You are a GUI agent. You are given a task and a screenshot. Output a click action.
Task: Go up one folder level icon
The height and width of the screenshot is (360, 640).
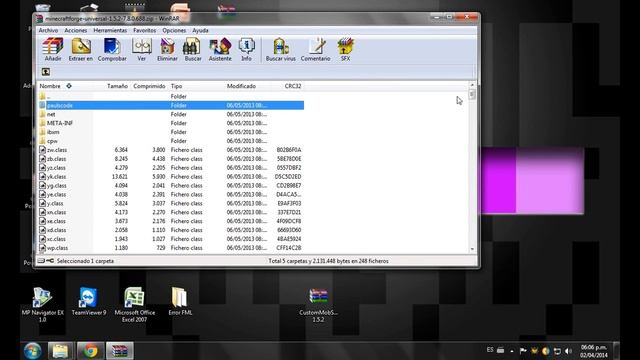[x=46, y=72]
